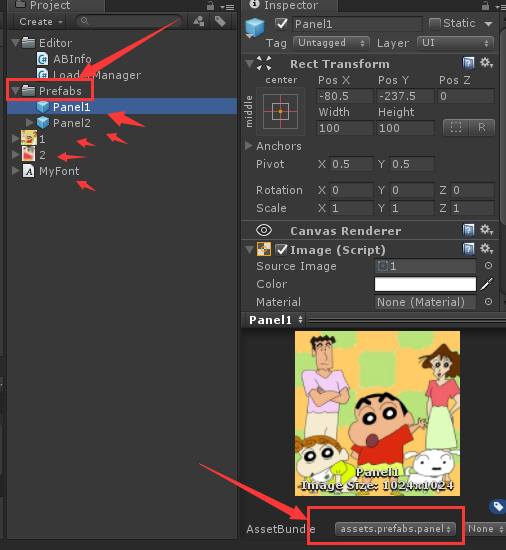Open Image (Script) gear settings

(486, 249)
